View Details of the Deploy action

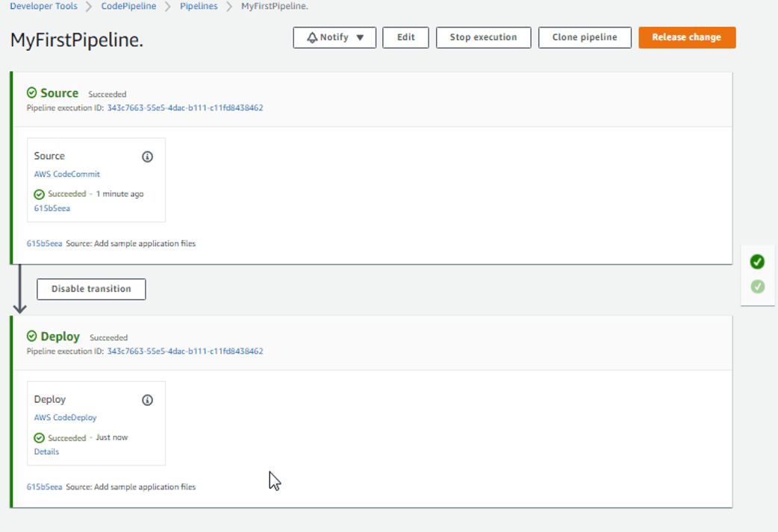coord(46,451)
